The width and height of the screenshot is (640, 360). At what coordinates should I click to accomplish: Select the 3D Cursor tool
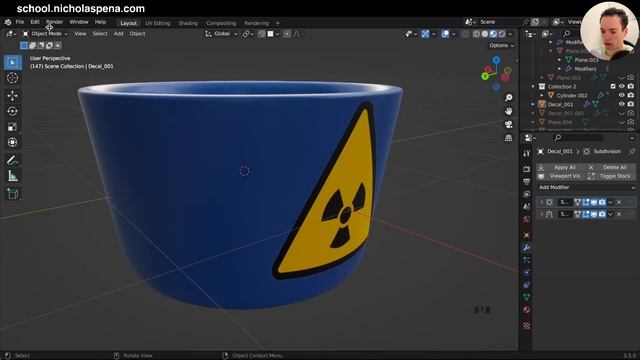click(13, 78)
